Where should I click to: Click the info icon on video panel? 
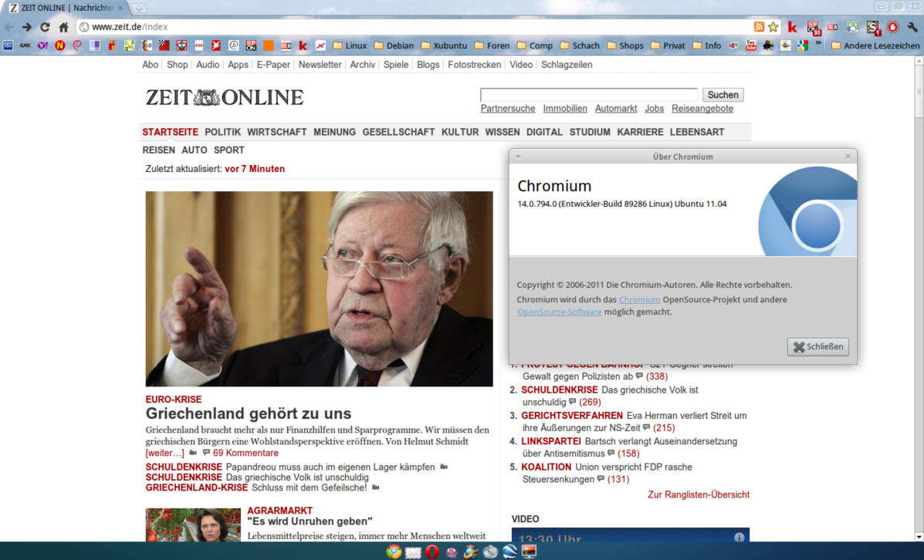tap(739, 538)
